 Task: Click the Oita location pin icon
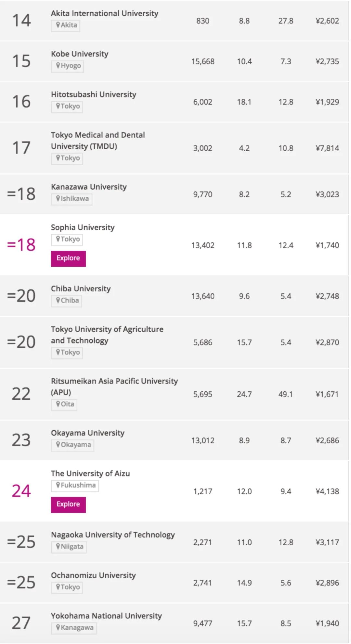tap(58, 404)
